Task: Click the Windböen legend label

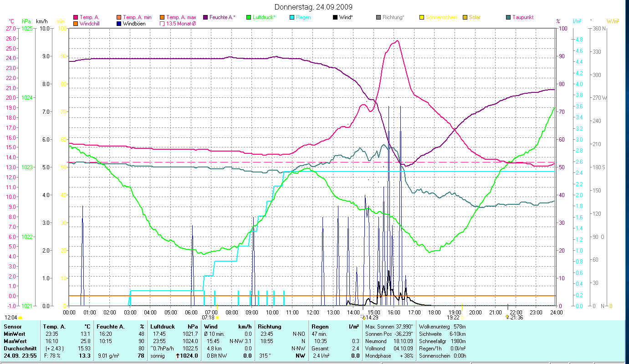Action: click(134, 23)
